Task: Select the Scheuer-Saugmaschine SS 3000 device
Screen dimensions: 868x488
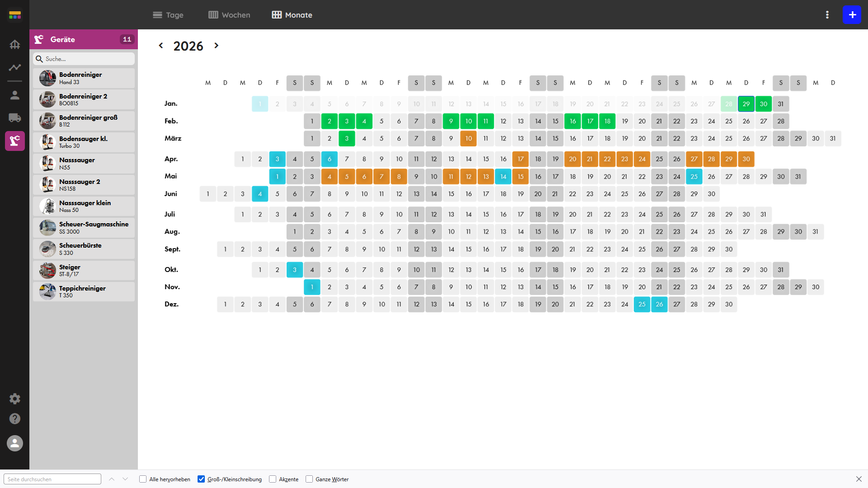Action: pos(84,228)
